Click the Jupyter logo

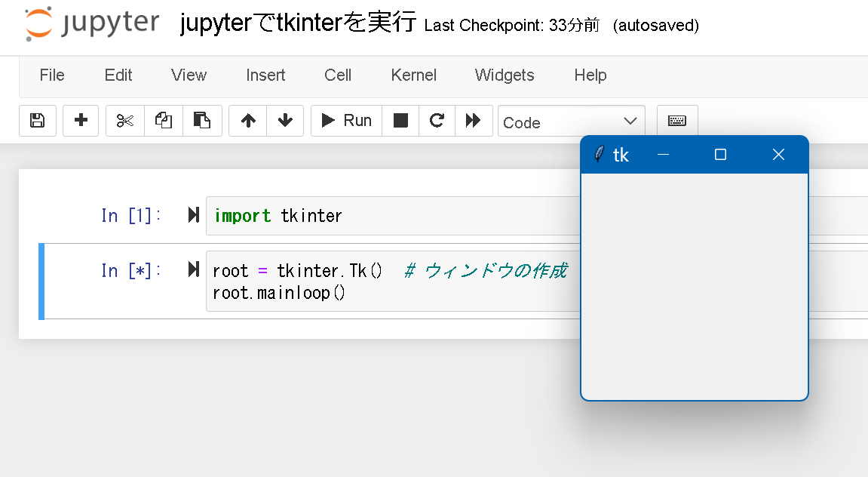click(85, 23)
